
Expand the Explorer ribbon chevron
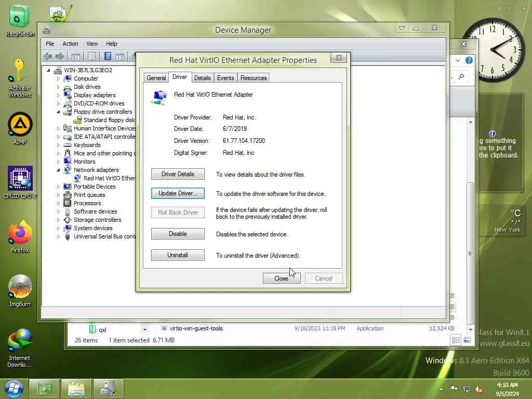[458, 60]
